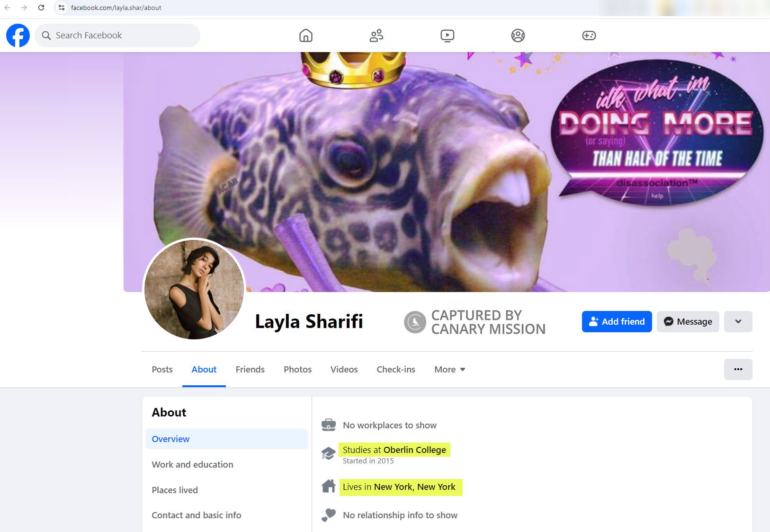770x532 pixels.
Task: Open the Check-ins tab
Action: click(395, 369)
